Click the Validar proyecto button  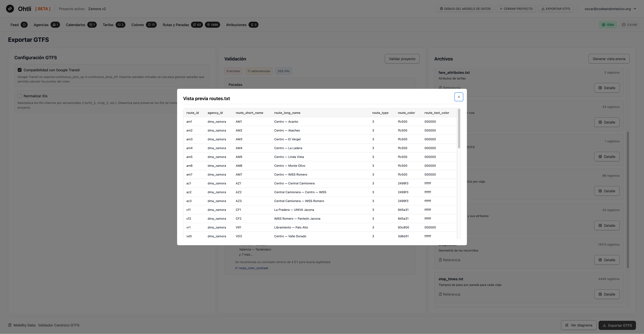pos(402,59)
